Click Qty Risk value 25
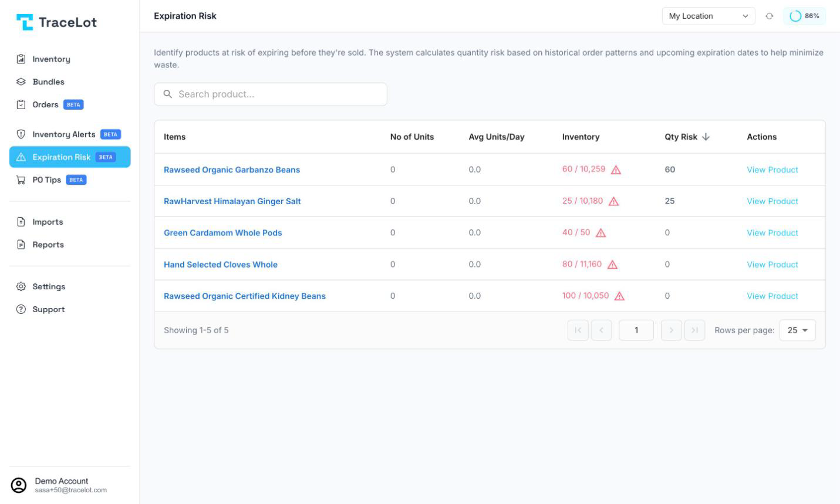Image resolution: width=840 pixels, height=504 pixels. coord(670,201)
